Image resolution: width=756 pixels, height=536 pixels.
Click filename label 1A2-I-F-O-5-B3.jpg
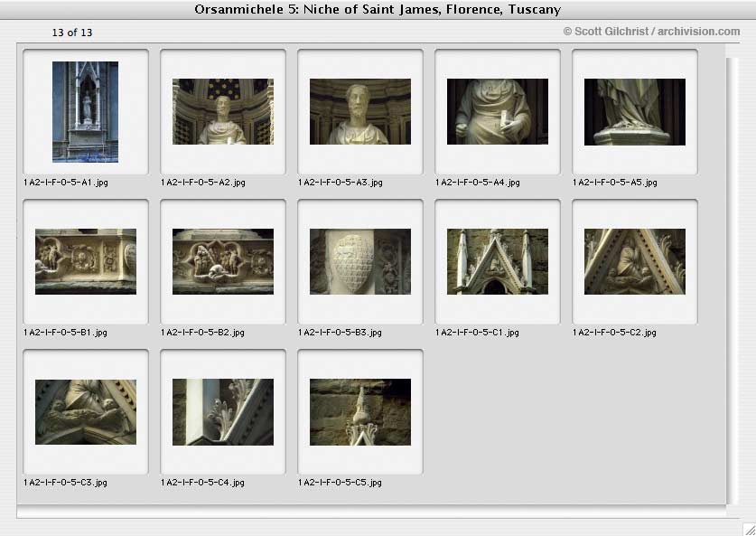340,333
